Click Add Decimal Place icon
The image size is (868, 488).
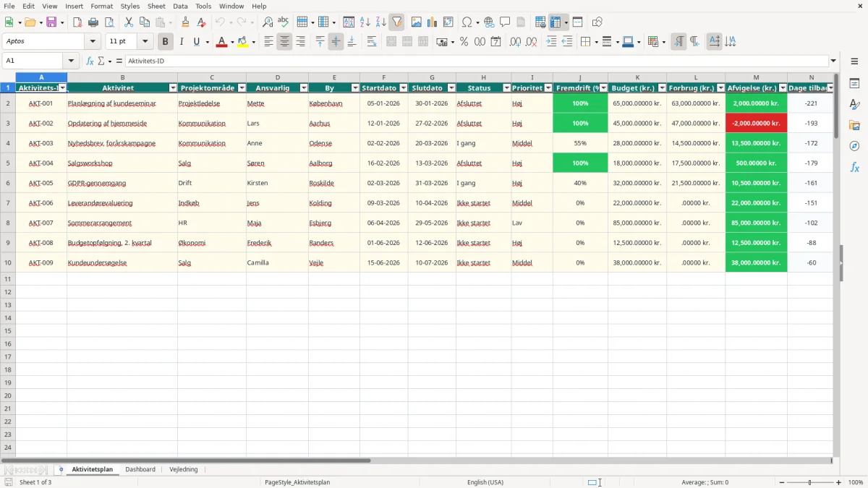click(515, 42)
